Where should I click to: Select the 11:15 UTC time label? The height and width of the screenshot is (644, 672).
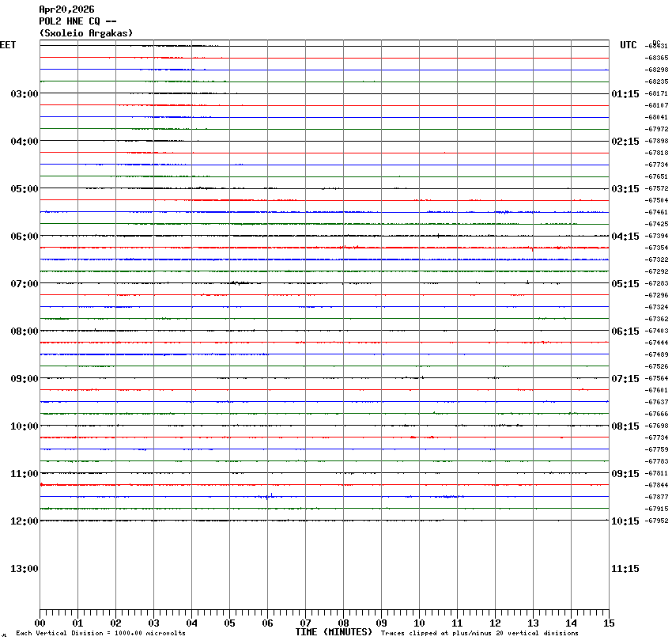point(625,569)
